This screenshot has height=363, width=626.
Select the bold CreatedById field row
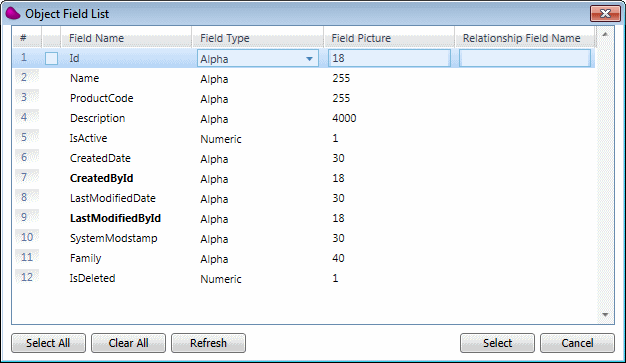(x=303, y=178)
